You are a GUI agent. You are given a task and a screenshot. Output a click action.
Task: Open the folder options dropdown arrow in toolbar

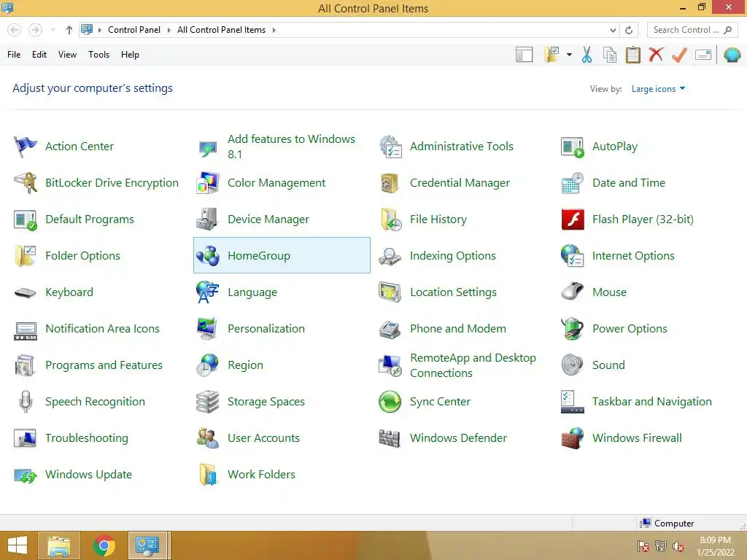point(569,55)
